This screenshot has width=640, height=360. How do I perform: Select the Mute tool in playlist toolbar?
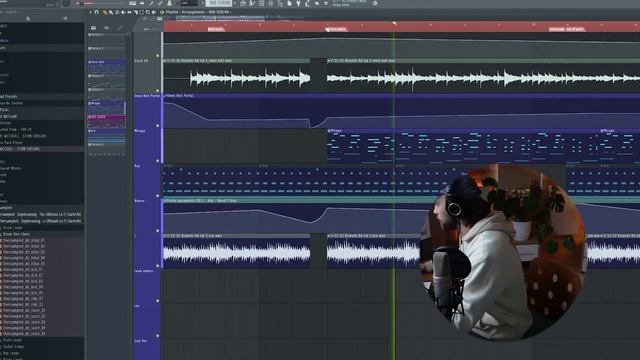click(x=123, y=12)
